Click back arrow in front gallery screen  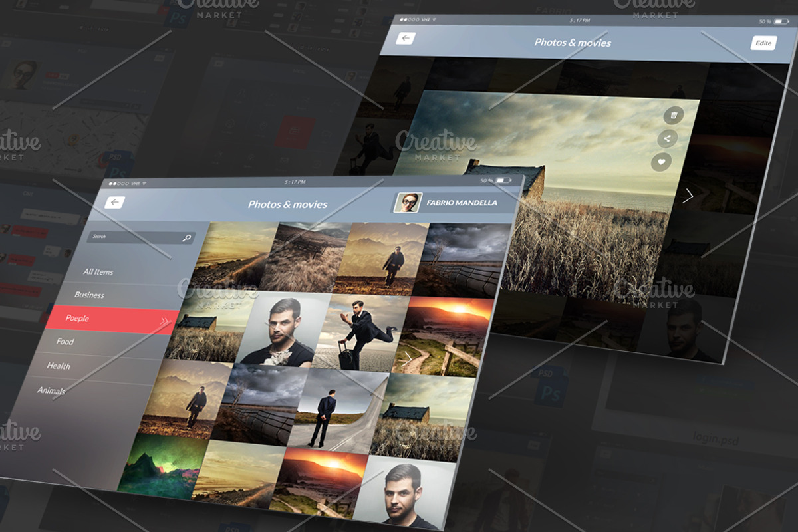pyautogui.click(x=115, y=203)
